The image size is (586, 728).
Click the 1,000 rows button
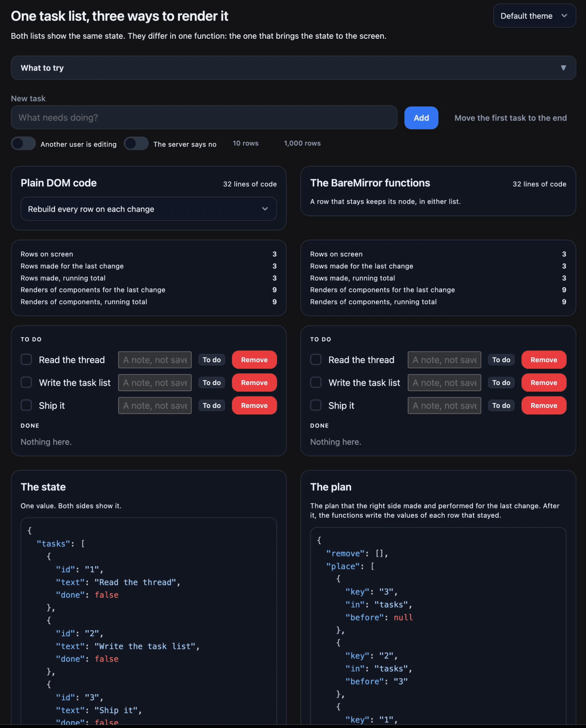point(302,143)
